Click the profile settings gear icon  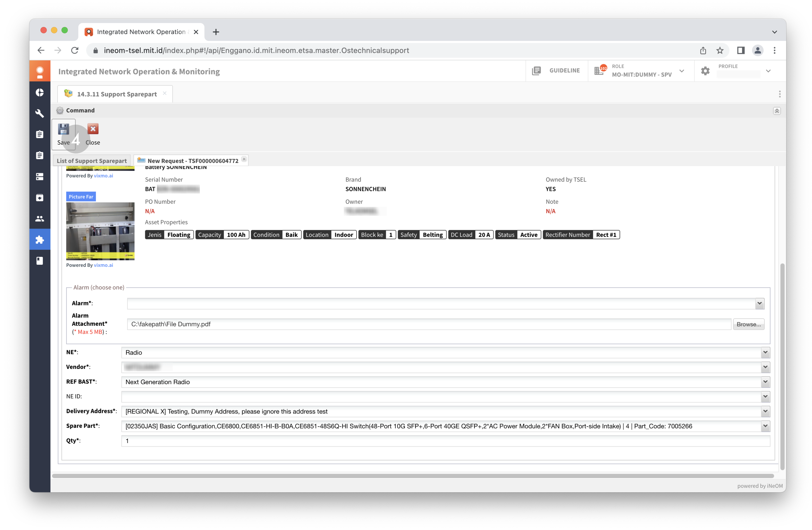(705, 71)
